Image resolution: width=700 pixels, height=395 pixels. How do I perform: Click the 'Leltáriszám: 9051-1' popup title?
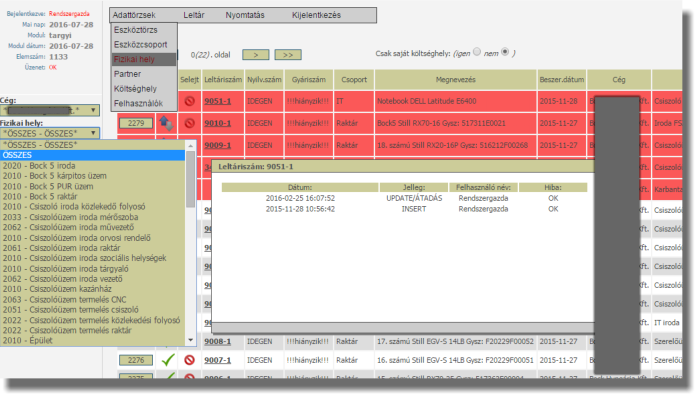255,166
